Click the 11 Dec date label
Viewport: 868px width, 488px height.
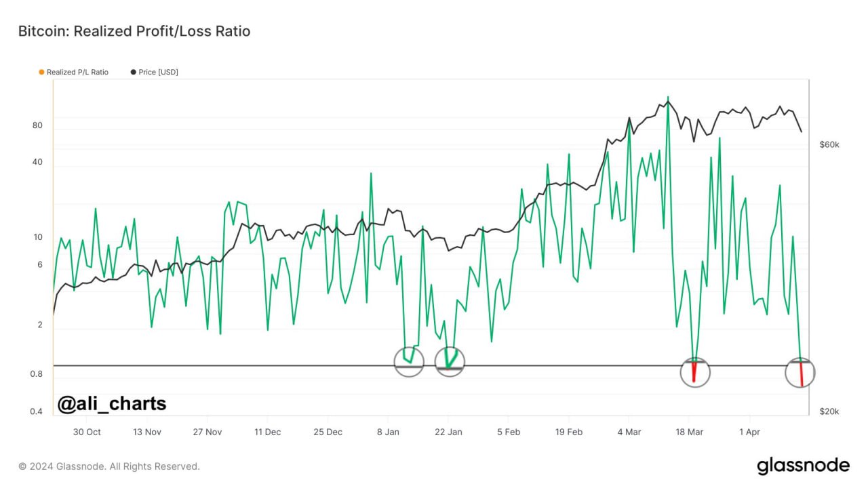click(x=267, y=432)
